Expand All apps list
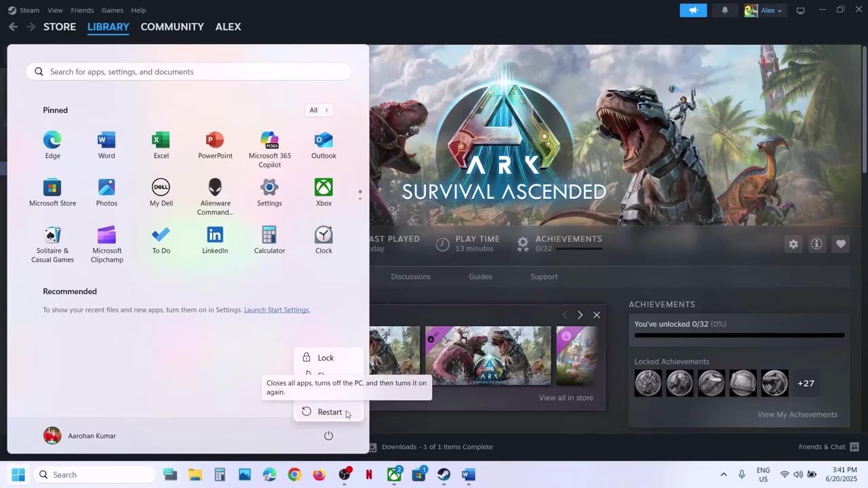This screenshot has height=488, width=868. pos(319,110)
